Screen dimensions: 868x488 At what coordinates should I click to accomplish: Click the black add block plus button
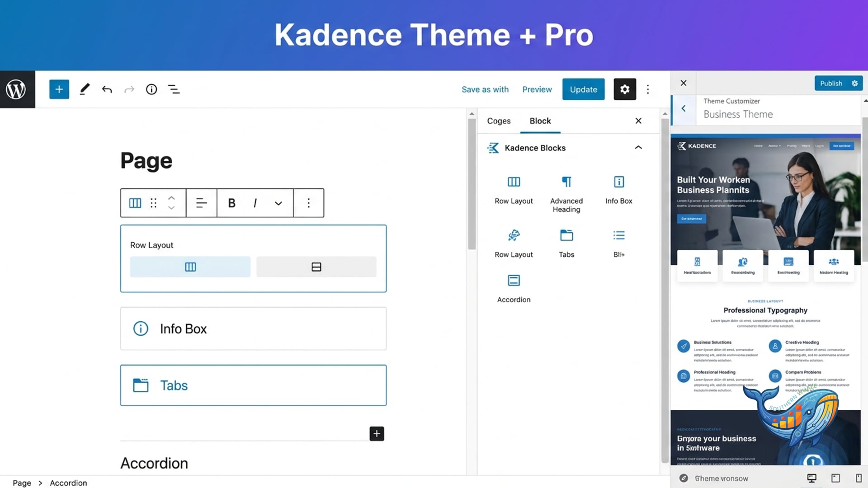pos(377,434)
